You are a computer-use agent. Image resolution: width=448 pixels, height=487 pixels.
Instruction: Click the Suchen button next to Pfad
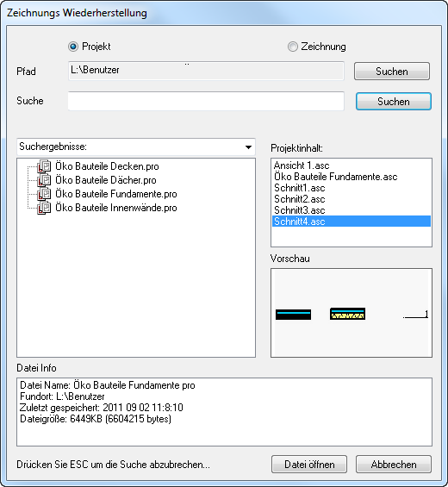pyautogui.click(x=392, y=72)
